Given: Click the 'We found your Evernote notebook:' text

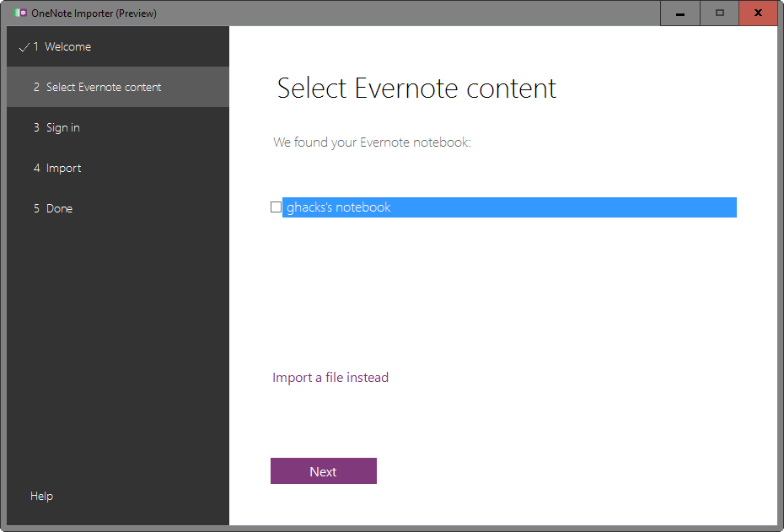Looking at the screenshot, I should point(372,142).
